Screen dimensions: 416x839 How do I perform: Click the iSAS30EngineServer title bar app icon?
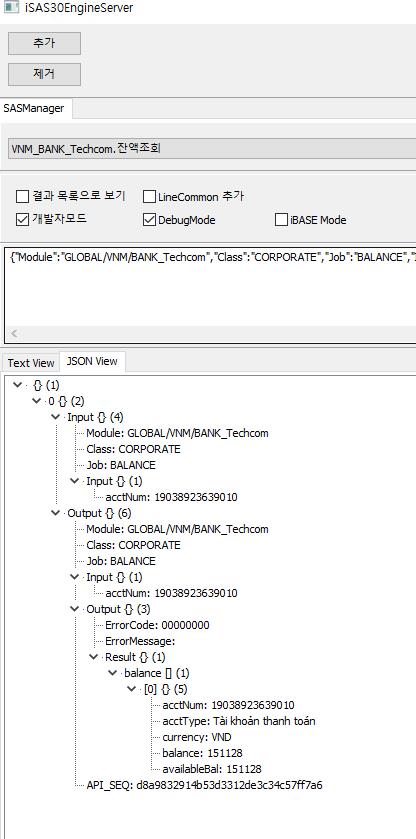11,8
